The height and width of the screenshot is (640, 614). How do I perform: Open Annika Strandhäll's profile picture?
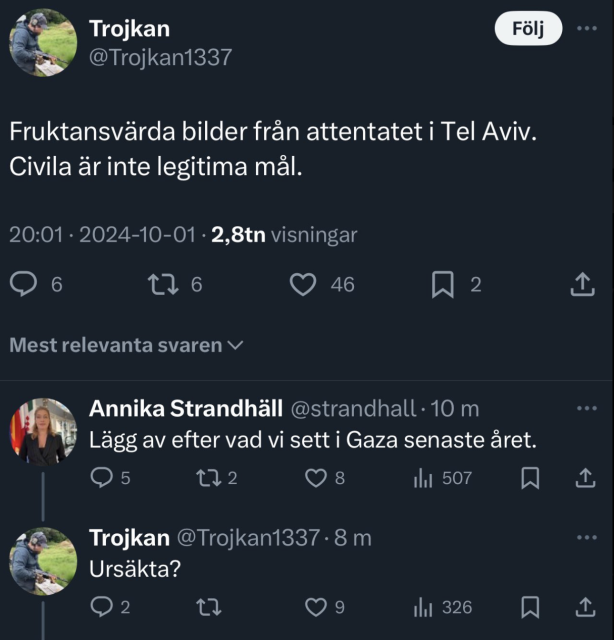(43, 432)
